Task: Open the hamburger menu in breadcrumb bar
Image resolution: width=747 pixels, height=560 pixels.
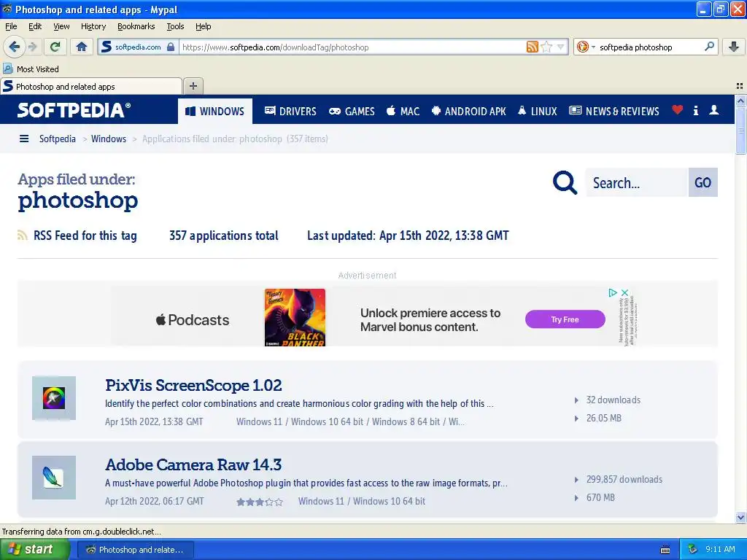Action: (x=24, y=139)
